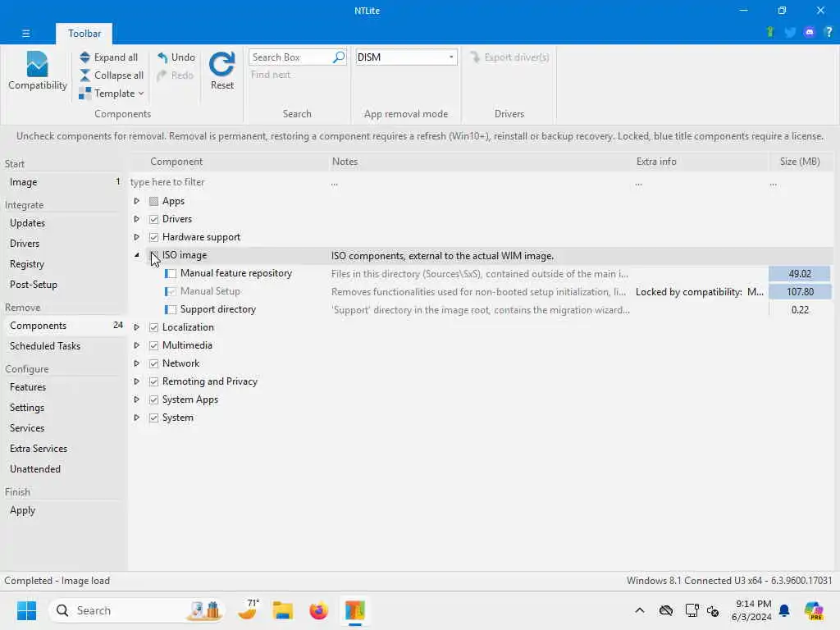Click the Reset refresh icon

pyautogui.click(x=221, y=64)
